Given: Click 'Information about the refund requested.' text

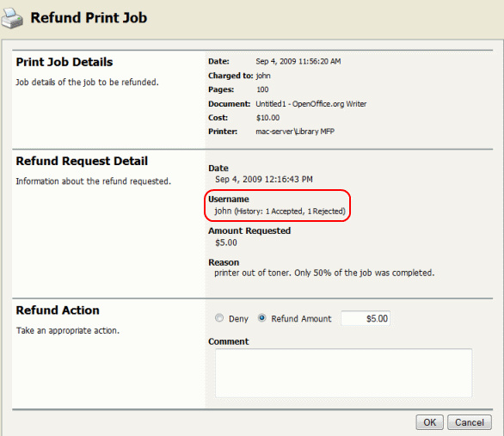Looking at the screenshot, I should pyautogui.click(x=94, y=181).
